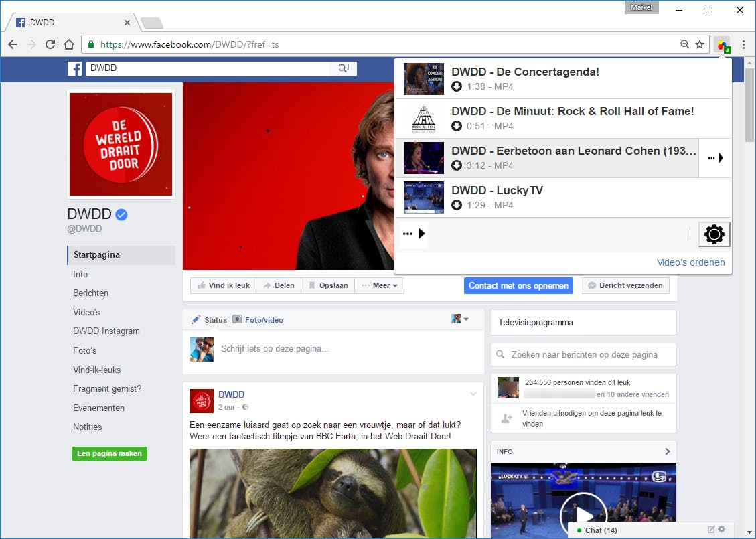Image resolution: width=756 pixels, height=539 pixels.
Task: Click the Video DownloadHelper extension icon
Action: pos(723,46)
